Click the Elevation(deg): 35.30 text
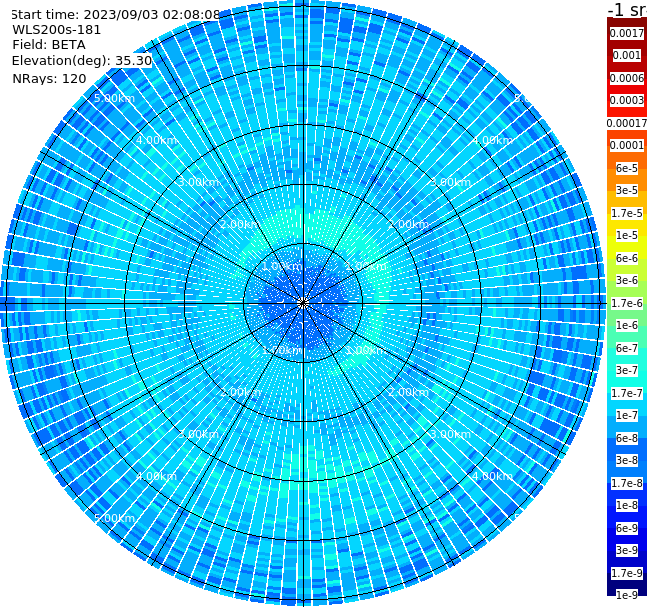 tap(82, 61)
